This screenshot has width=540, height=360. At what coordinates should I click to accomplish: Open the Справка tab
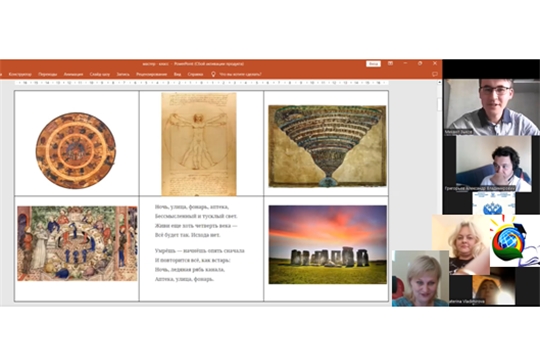(195, 74)
